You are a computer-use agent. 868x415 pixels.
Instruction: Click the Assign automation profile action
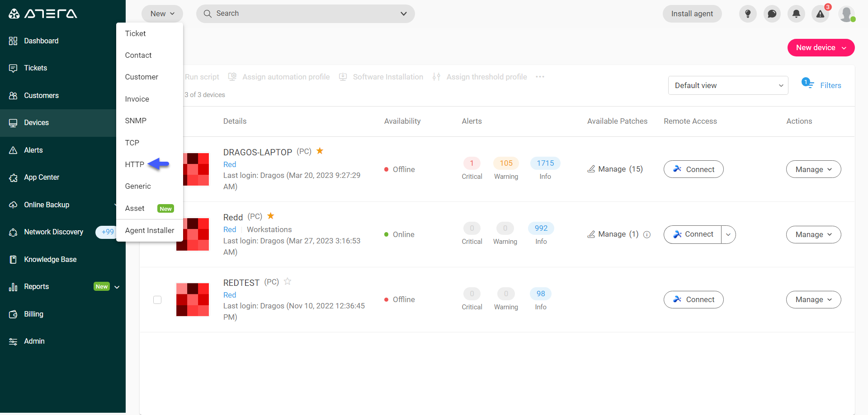click(x=279, y=77)
